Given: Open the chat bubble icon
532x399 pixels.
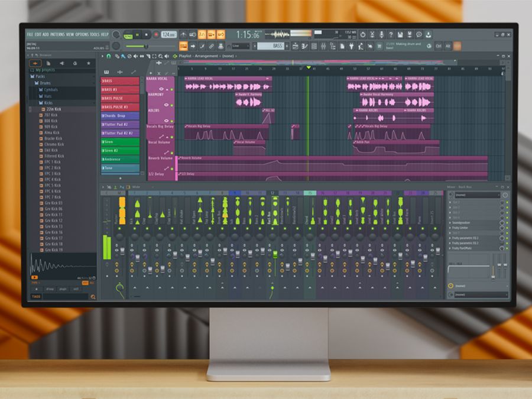Looking at the screenshot, I should 419,35.
